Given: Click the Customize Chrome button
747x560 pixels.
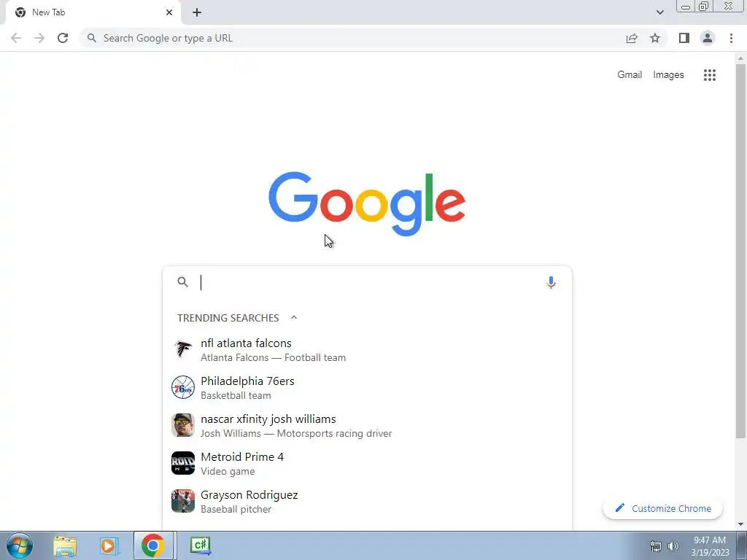Looking at the screenshot, I should coord(662,508).
